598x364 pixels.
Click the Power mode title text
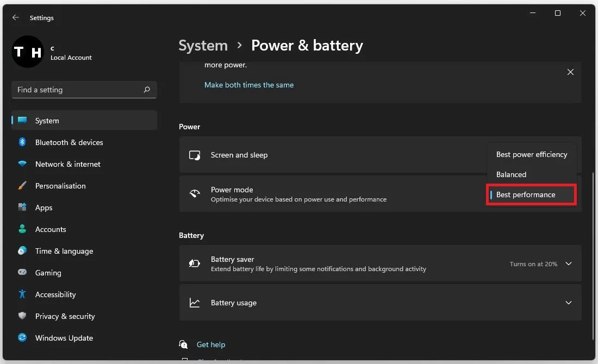point(232,190)
